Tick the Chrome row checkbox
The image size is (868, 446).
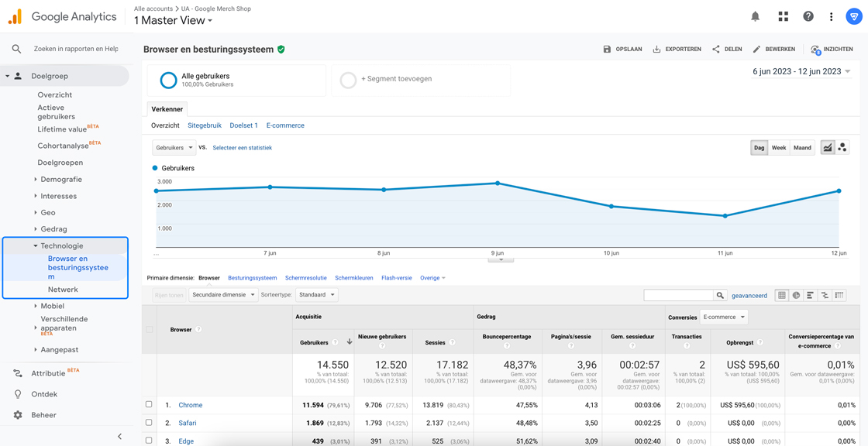(x=148, y=404)
